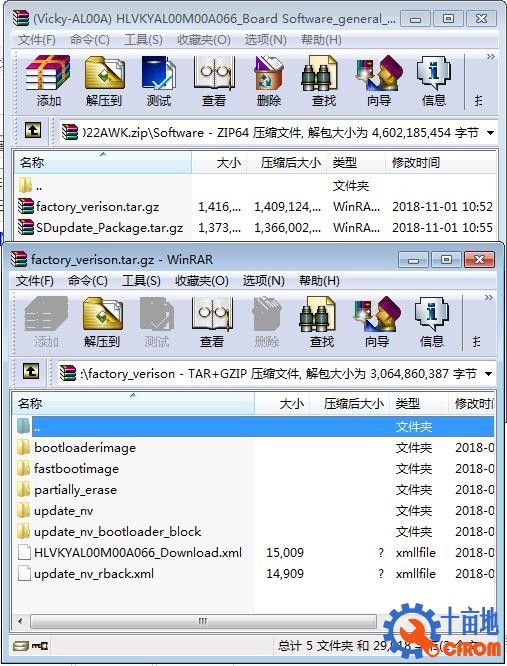Expand toolbar overflow chevron in factory_verison window

click(489, 298)
